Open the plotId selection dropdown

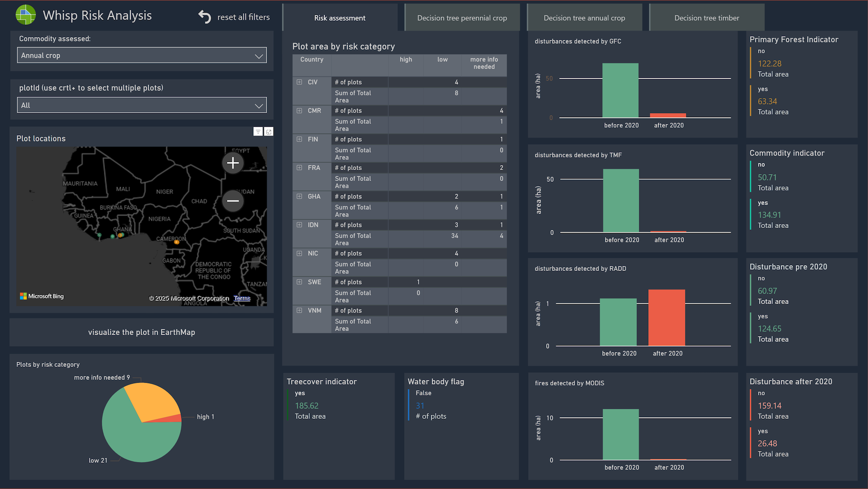tap(142, 105)
